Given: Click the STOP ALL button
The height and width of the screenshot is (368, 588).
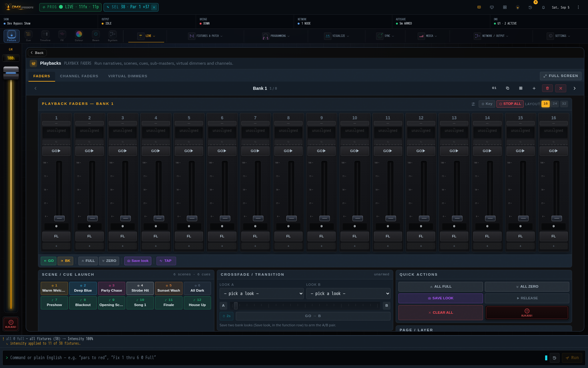Looking at the screenshot, I should [510, 104].
